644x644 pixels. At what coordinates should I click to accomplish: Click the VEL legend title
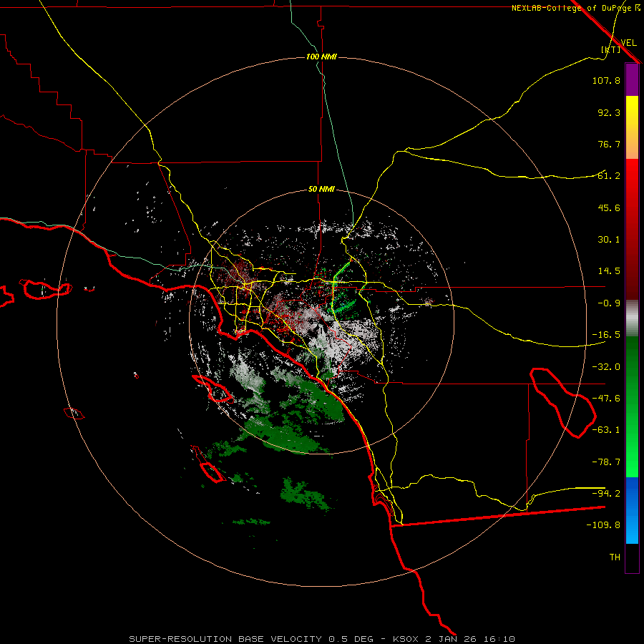[628, 42]
